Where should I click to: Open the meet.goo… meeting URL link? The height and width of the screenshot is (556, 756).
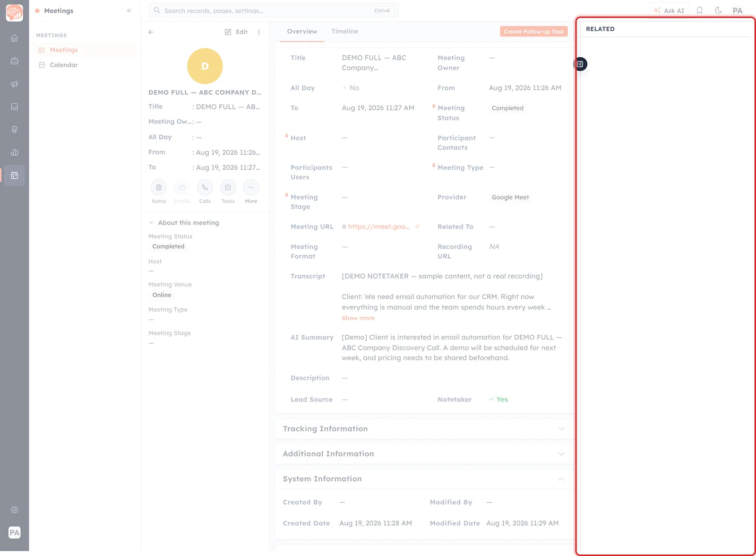point(378,227)
